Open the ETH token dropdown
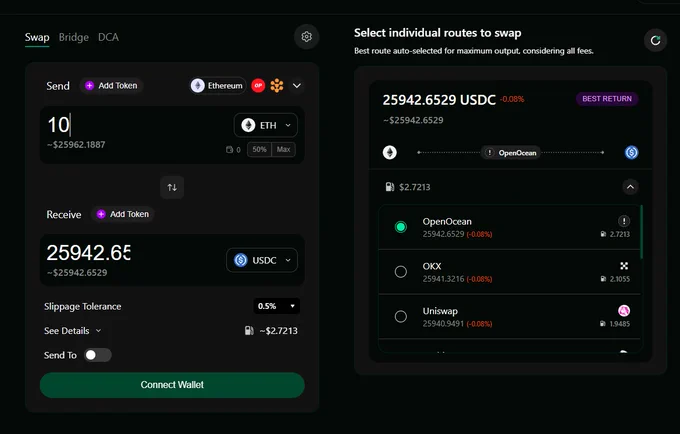 265,125
